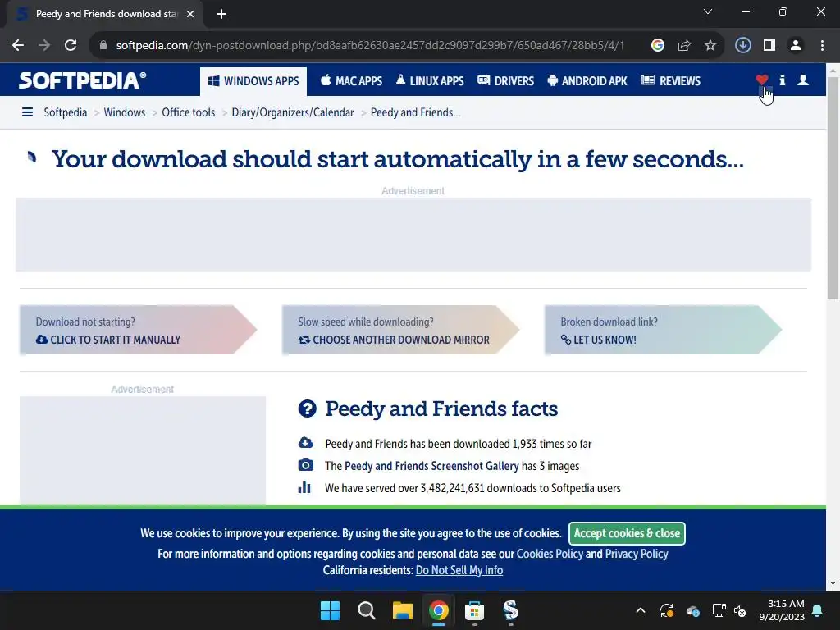Close the Peedy and Friends tab
This screenshot has width=840, height=630.
(190, 14)
